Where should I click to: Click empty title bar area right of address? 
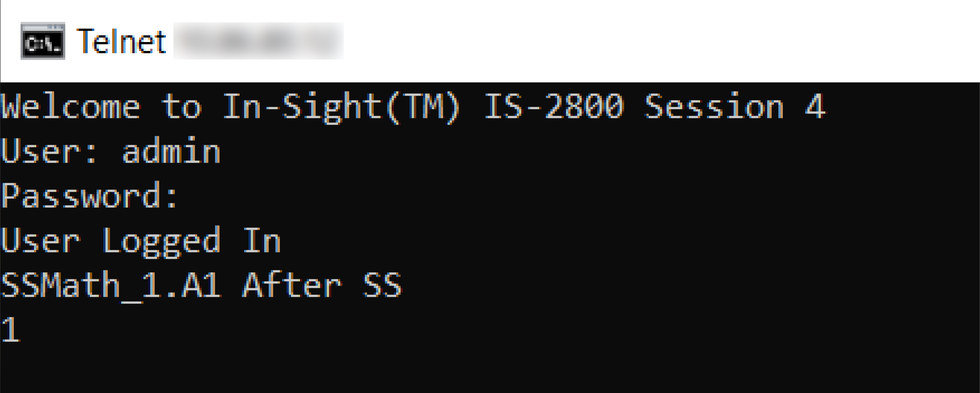click(x=626, y=41)
